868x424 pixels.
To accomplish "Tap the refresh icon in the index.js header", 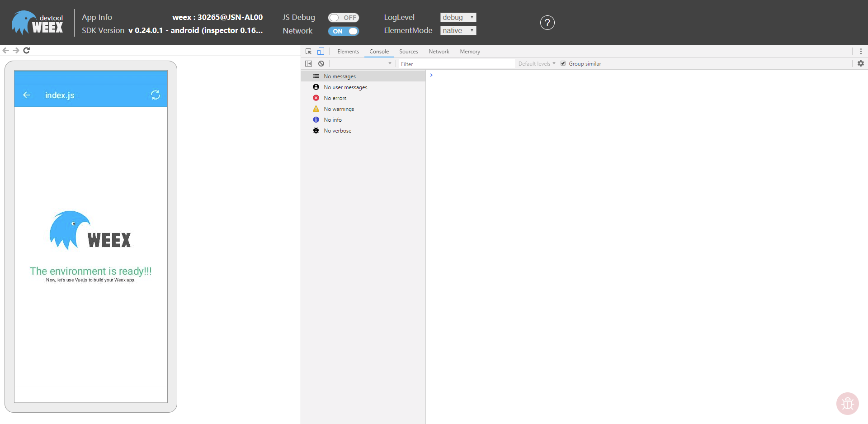I will 156,95.
